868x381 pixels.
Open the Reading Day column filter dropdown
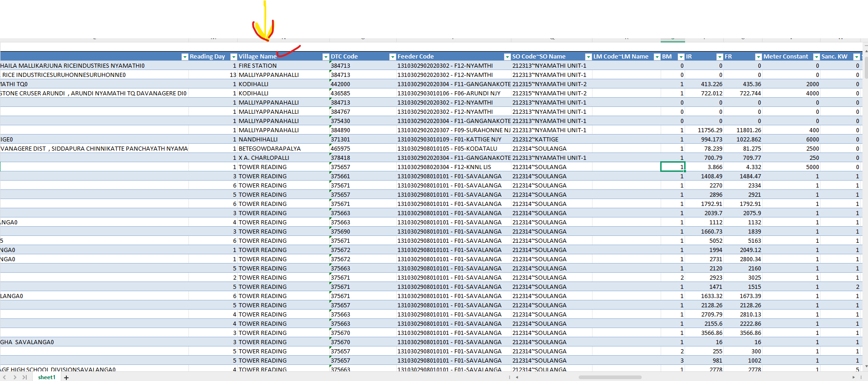point(234,57)
